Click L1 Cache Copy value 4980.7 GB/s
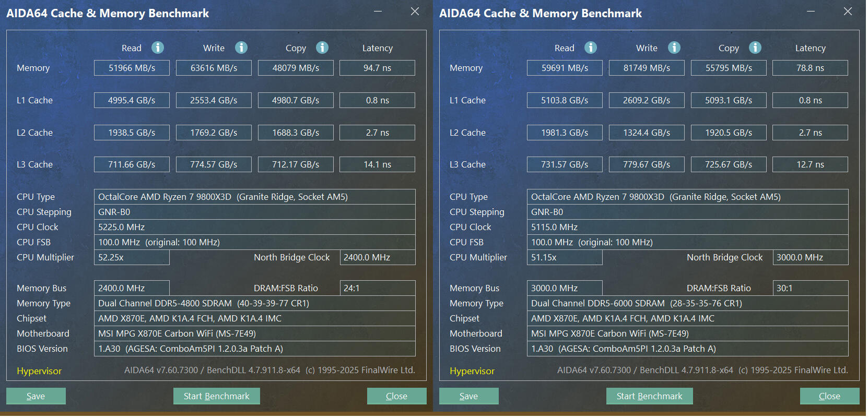868x418 pixels. coord(296,100)
